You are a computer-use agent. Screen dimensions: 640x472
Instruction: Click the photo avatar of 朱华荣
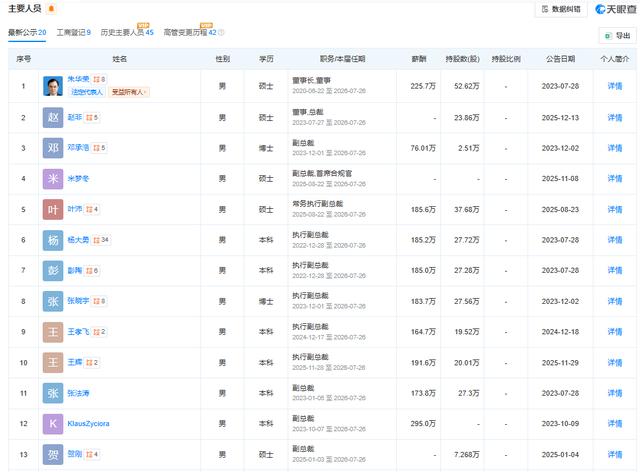[52, 86]
